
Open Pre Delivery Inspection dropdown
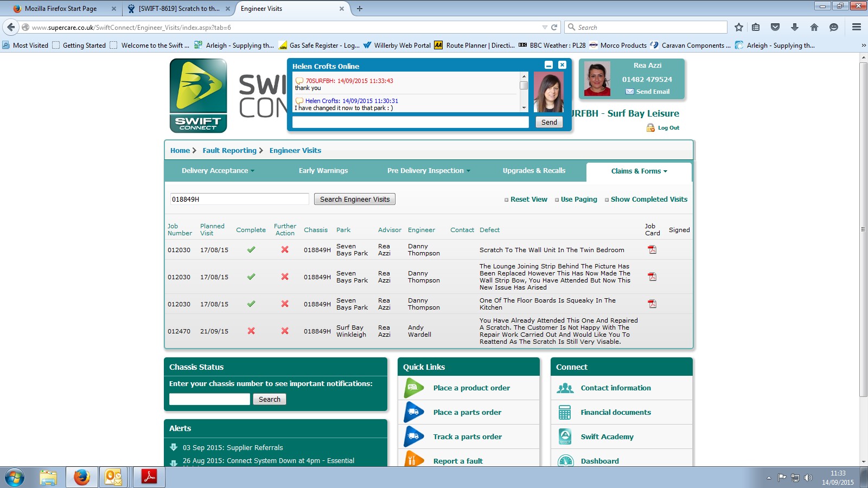coord(428,171)
